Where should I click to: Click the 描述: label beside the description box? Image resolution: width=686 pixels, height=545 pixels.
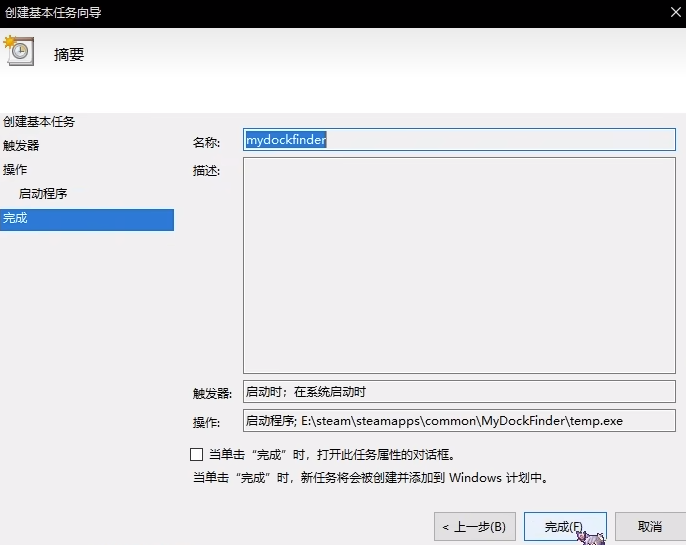(206, 170)
